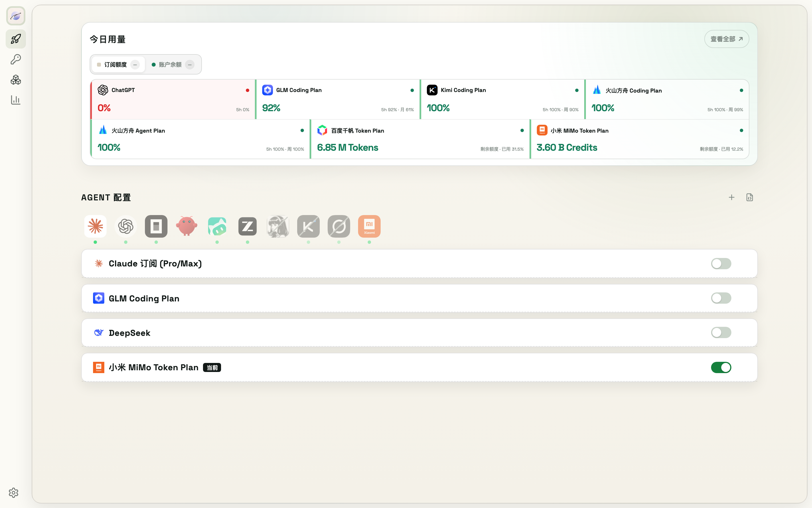The image size is (812, 508).
Task: Click the "5h 100% · 周 100%" detail text
Action: point(285,149)
